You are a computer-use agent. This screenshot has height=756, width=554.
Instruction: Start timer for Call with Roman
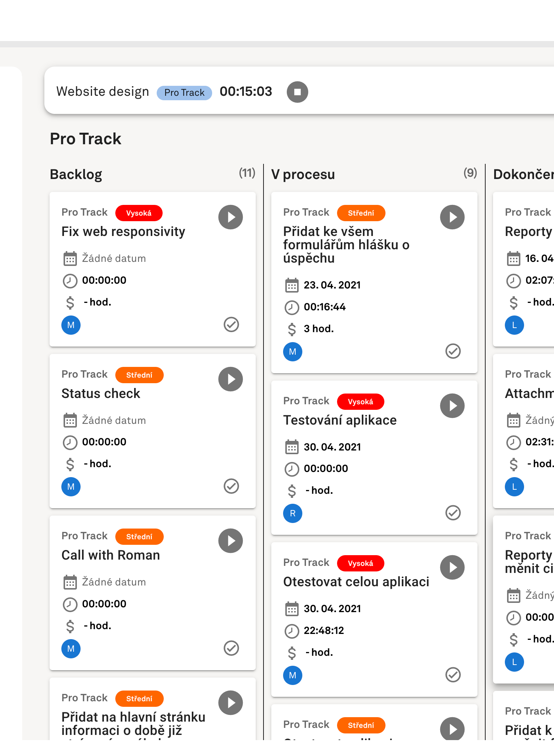click(x=230, y=541)
